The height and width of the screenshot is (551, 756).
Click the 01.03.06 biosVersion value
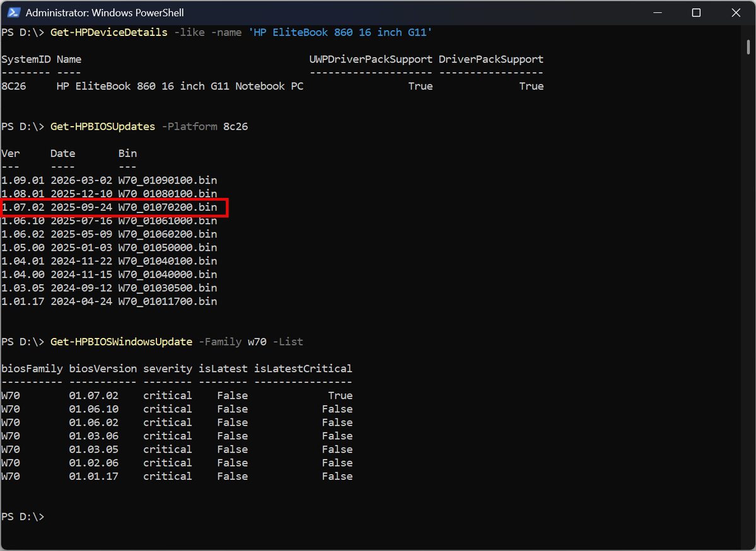point(93,436)
